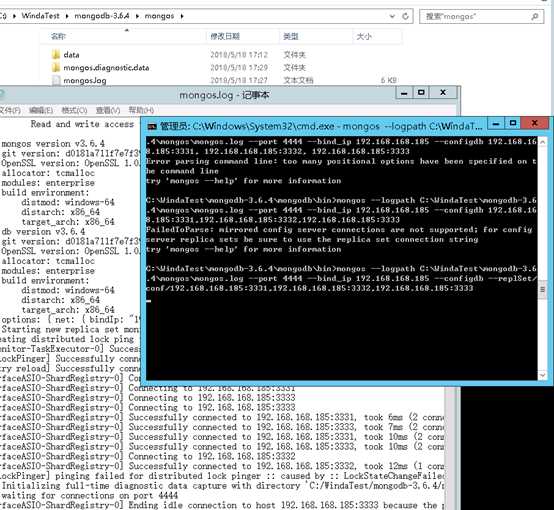Image resolution: width=554 pixels, height=510 pixels.
Task: Select the mongos.log file icon
Action: (x=56, y=81)
